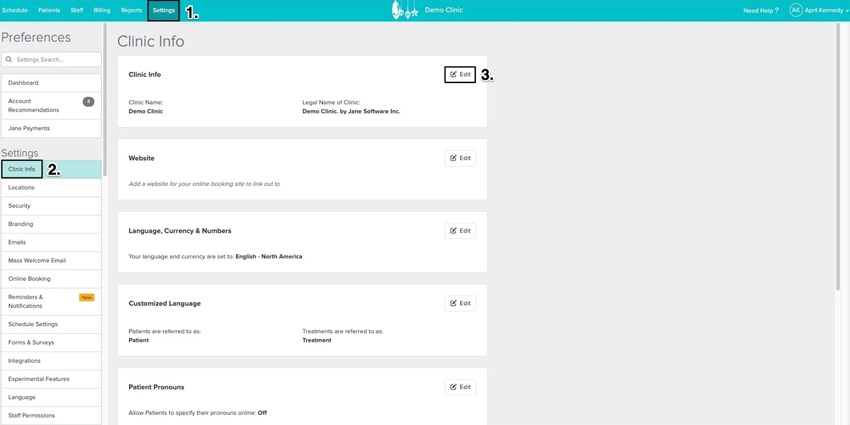The height and width of the screenshot is (425, 850).
Task: Click the 'Treatment' value text
Action: pos(317,340)
